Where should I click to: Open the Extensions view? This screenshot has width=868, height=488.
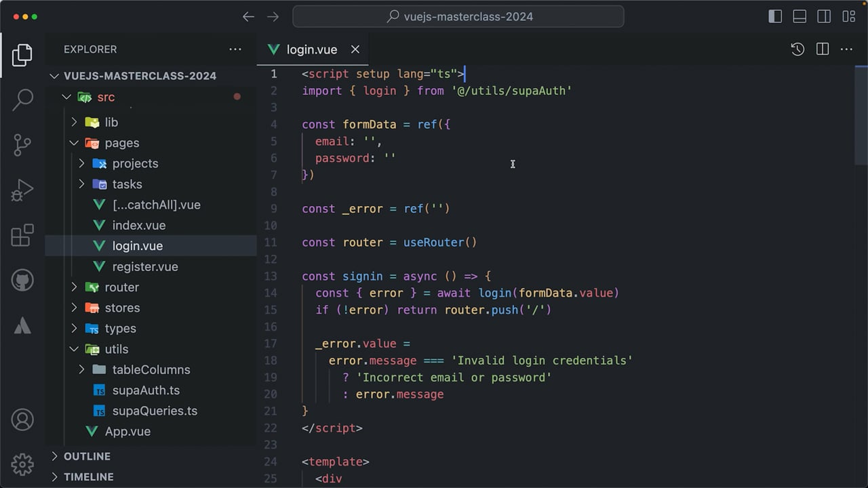(x=22, y=235)
